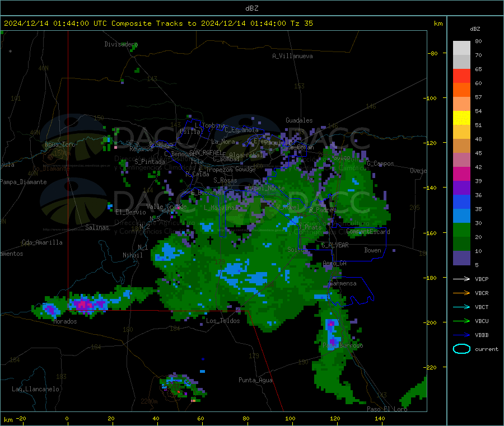
Task: Click the 'VBCP' legend label
Action: click(482, 279)
